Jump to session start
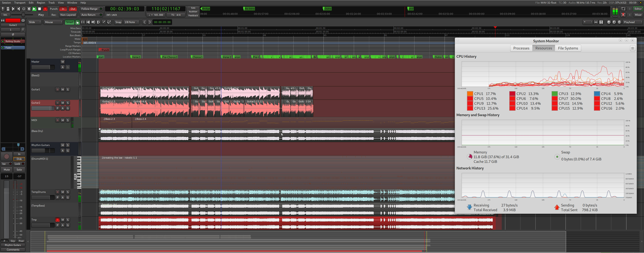The height and width of the screenshot is (253, 644). pos(13,9)
